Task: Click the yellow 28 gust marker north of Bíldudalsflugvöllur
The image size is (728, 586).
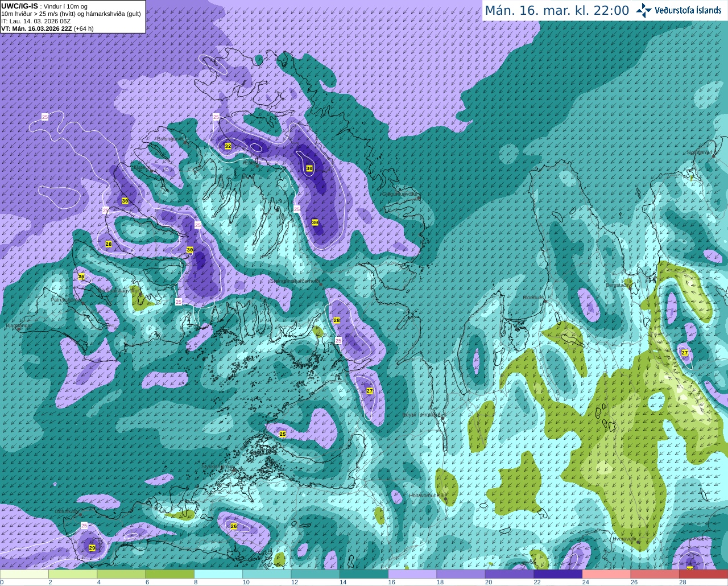Action: click(x=109, y=244)
